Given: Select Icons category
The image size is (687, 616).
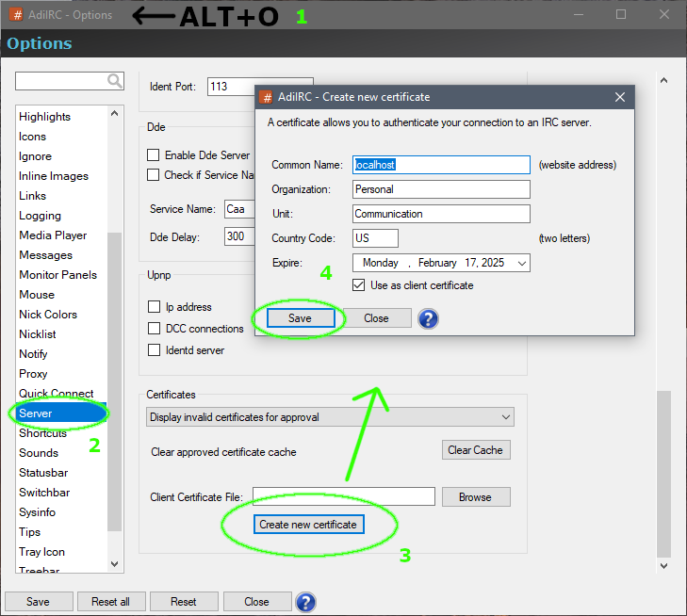Looking at the screenshot, I should point(32,137).
